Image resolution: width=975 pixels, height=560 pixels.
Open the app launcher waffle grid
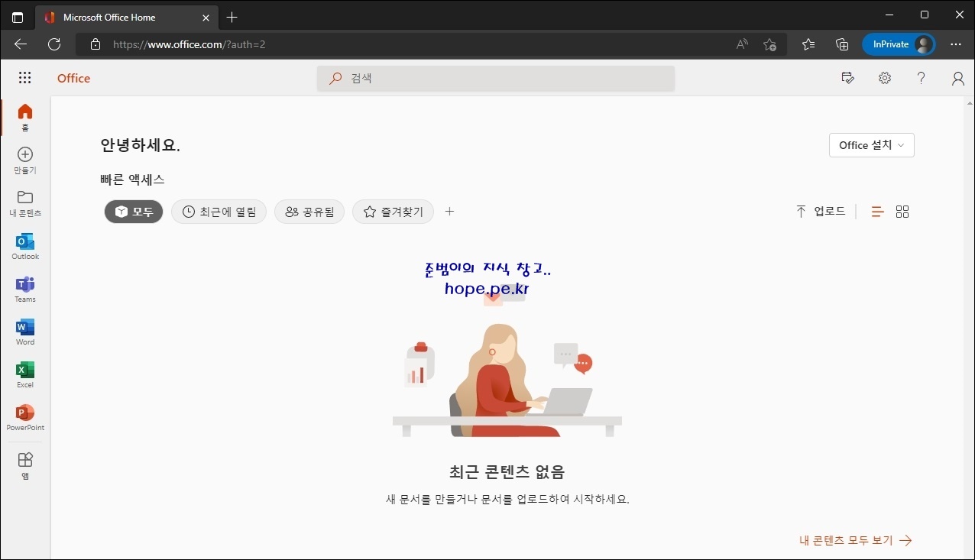click(x=24, y=78)
